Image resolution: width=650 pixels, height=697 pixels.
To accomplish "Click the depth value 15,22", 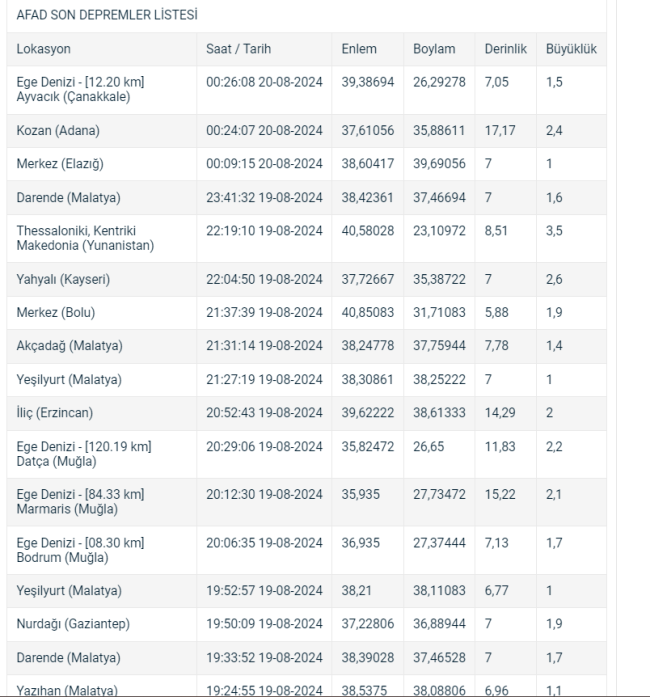I will coord(500,495).
